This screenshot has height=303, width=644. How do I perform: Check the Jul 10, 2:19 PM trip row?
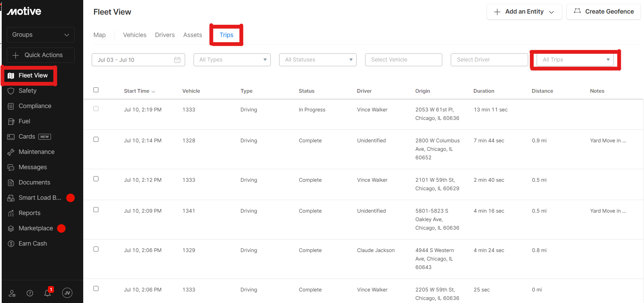click(x=96, y=109)
